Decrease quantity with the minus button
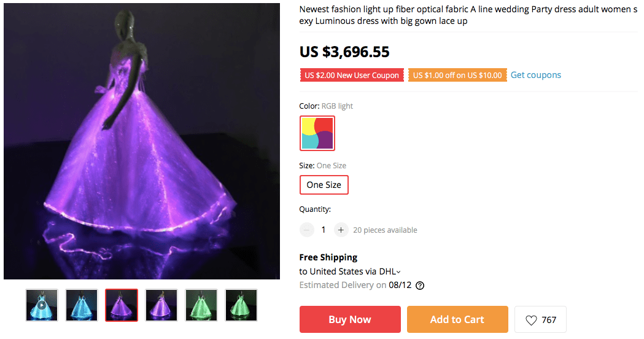644x339 pixels. [307, 230]
